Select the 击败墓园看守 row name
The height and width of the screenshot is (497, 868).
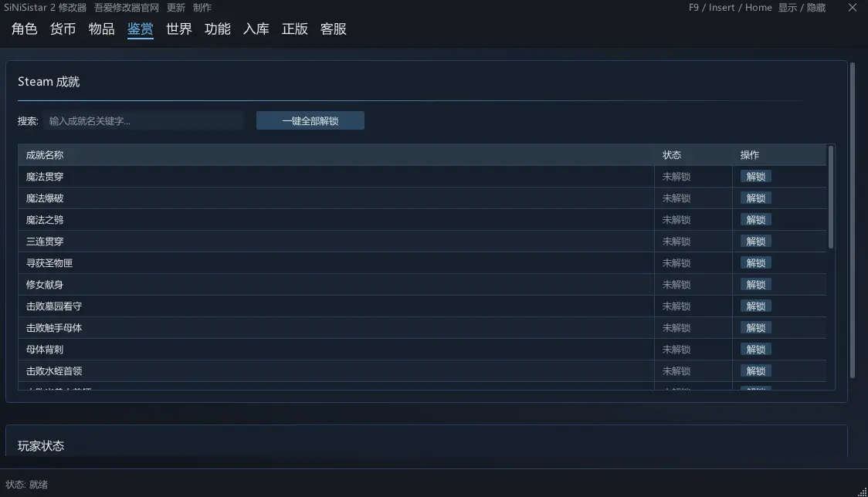(54, 306)
